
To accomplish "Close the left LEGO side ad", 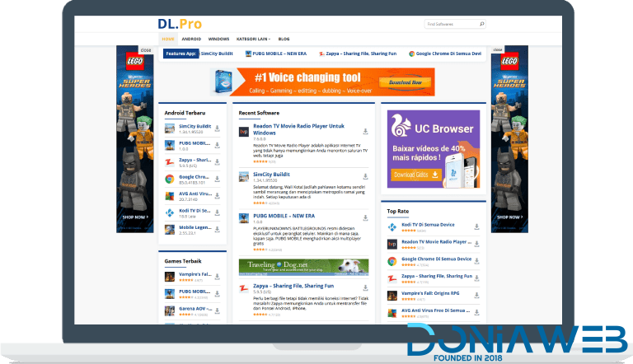I will click(146, 50).
